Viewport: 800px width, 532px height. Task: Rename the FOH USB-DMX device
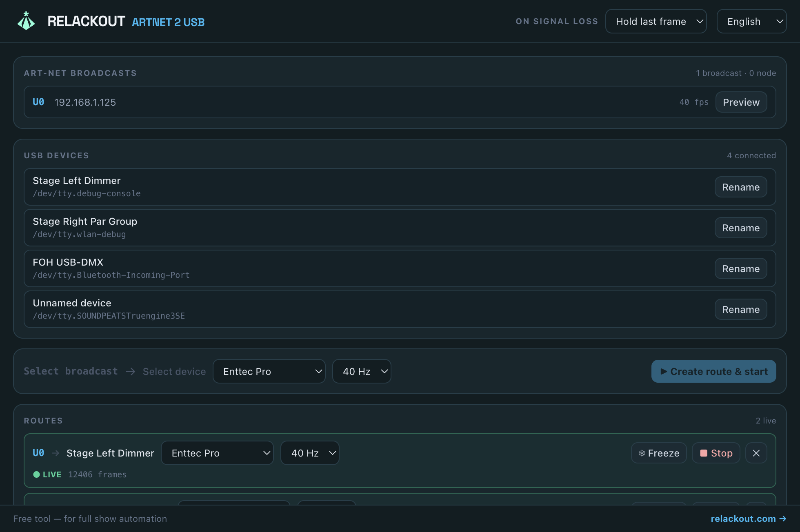pyautogui.click(x=740, y=268)
